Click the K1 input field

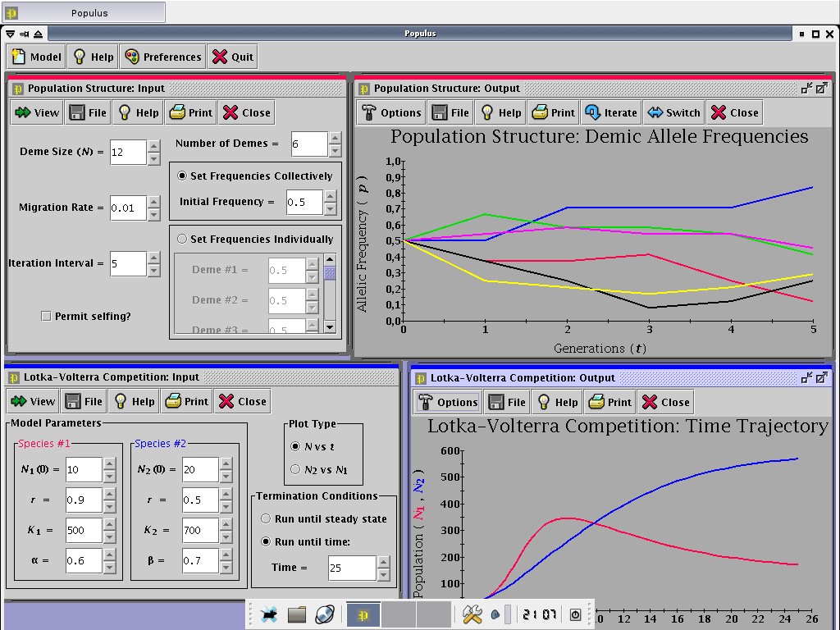[x=84, y=531]
